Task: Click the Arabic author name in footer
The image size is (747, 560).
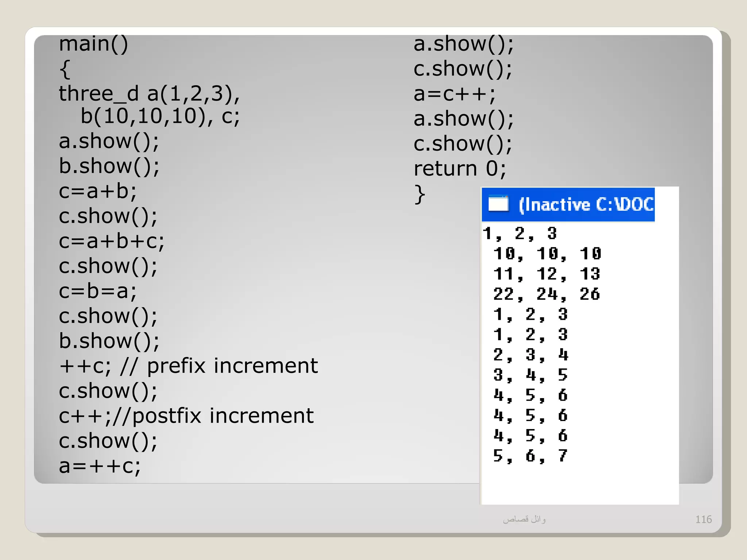Action: 524,519
